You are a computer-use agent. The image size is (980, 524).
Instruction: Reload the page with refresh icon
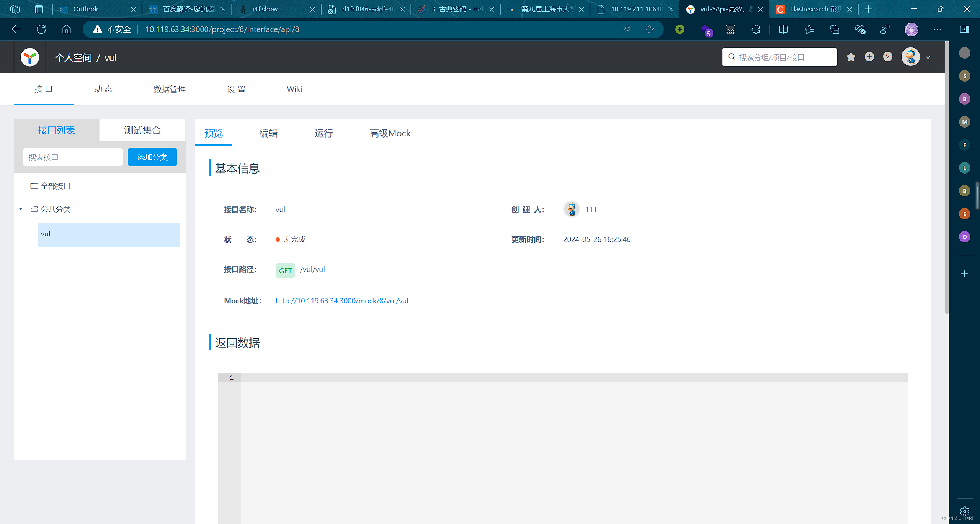[x=41, y=29]
